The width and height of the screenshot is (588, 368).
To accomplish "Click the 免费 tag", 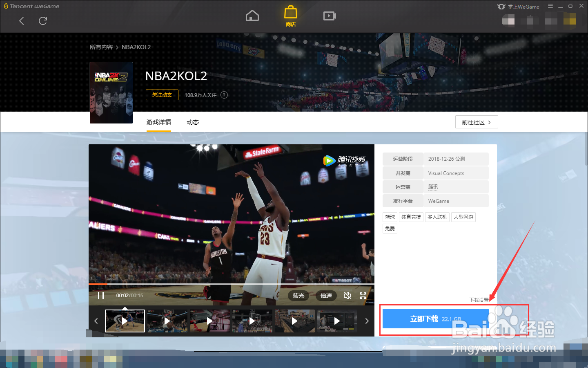I will (390, 229).
